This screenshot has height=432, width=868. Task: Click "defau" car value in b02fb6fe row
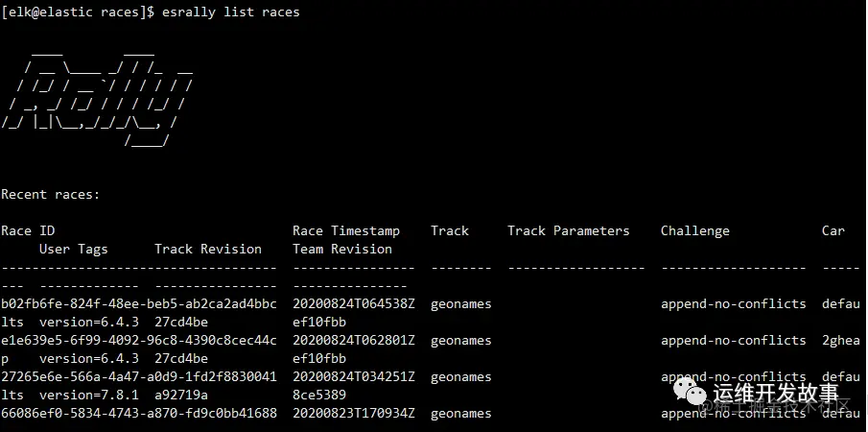(841, 303)
